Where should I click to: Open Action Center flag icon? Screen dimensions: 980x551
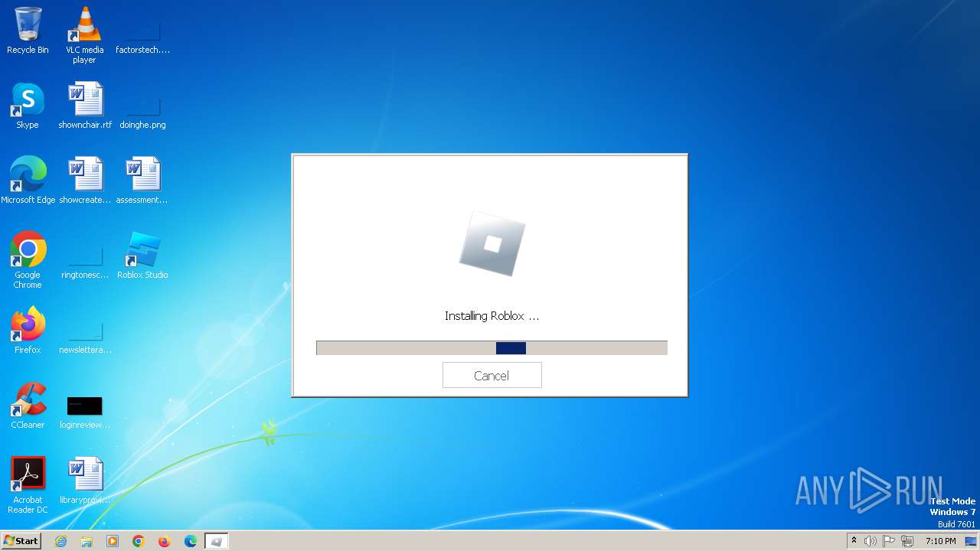(x=889, y=541)
